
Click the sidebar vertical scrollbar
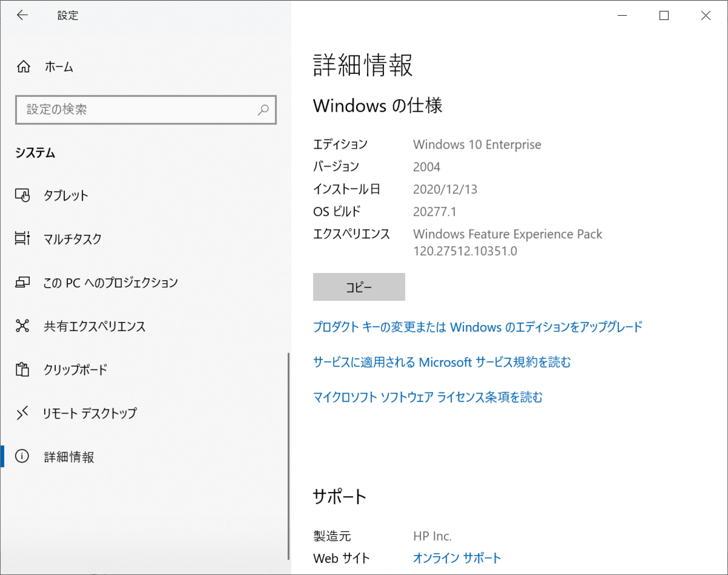pyautogui.click(x=289, y=456)
